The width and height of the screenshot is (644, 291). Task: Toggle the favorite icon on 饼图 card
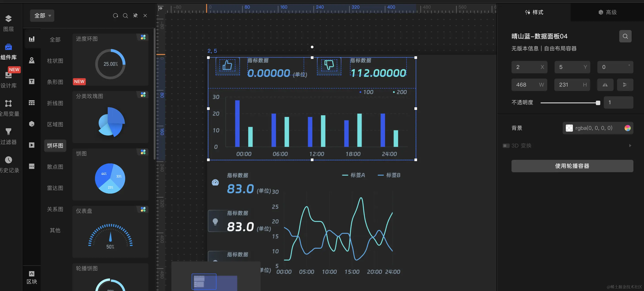click(x=143, y=152)
